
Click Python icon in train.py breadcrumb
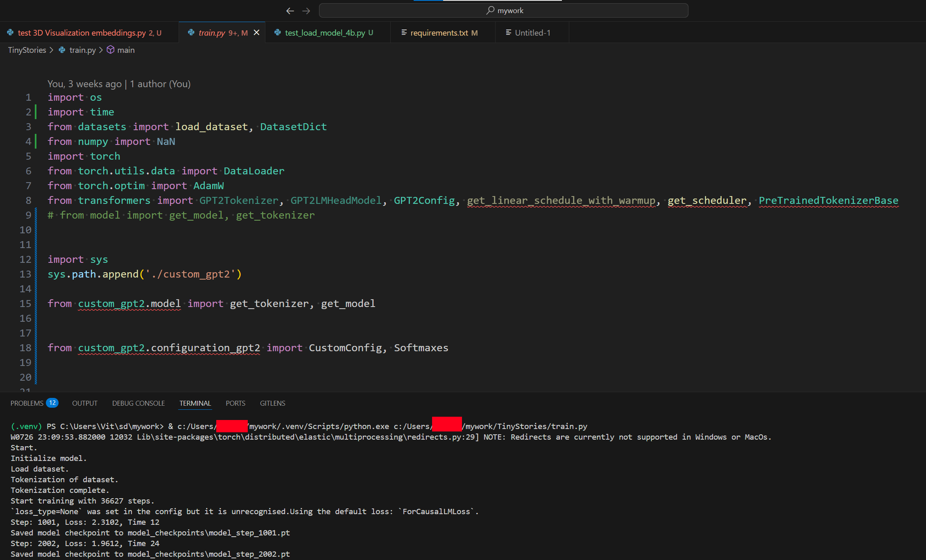pos(62,50)
